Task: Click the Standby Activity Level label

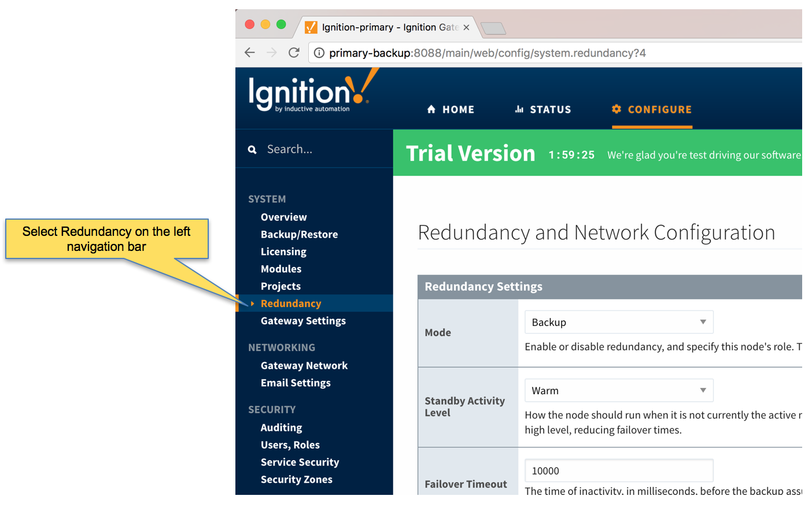Action: pos(465,407)
